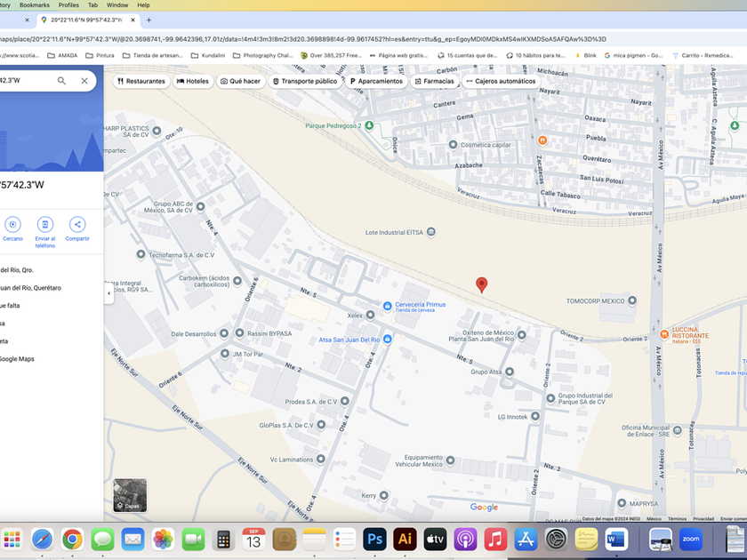The height and width of the screenshot is (560, 747).
Task: Click the Grupo ABC de México marker
Action: coord(201,206)
